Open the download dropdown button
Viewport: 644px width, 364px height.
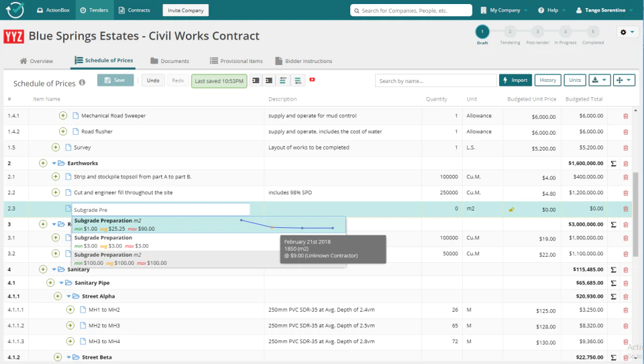pos(600,80)
